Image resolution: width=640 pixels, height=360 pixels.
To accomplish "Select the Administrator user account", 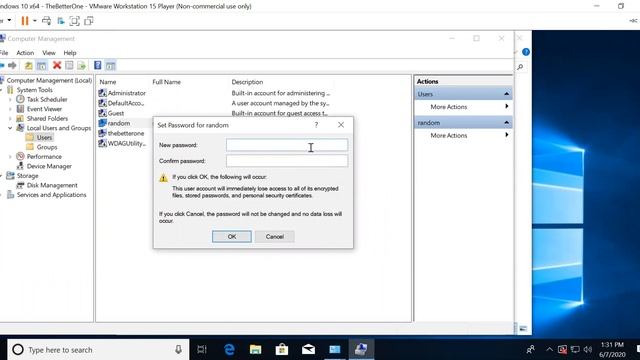I will 127,93.
